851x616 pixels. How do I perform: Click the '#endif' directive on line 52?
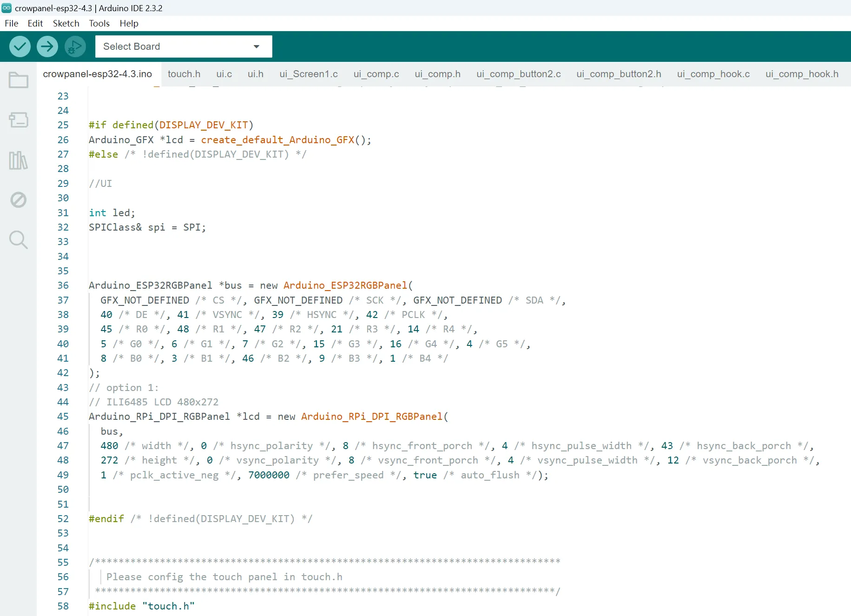pyautogui.click(x=106, y=519)
